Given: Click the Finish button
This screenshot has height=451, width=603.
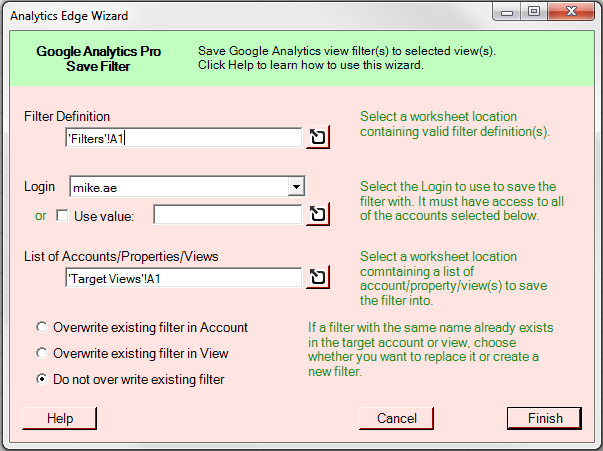Looking at the screenshot, I should 545,418.
